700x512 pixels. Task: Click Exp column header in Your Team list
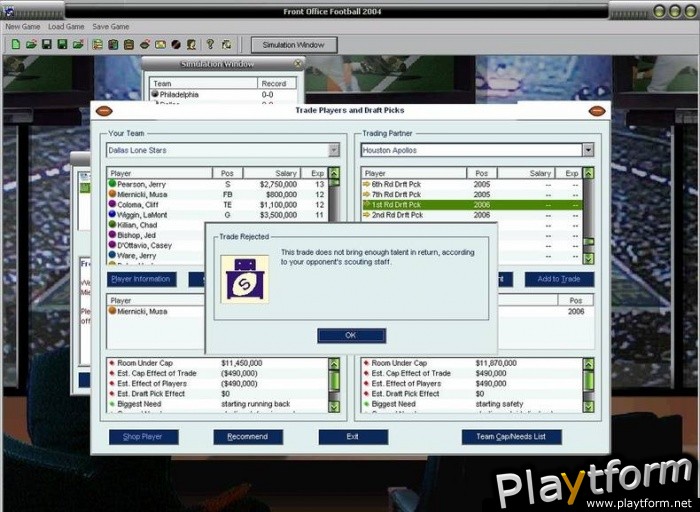click(314, 173)
